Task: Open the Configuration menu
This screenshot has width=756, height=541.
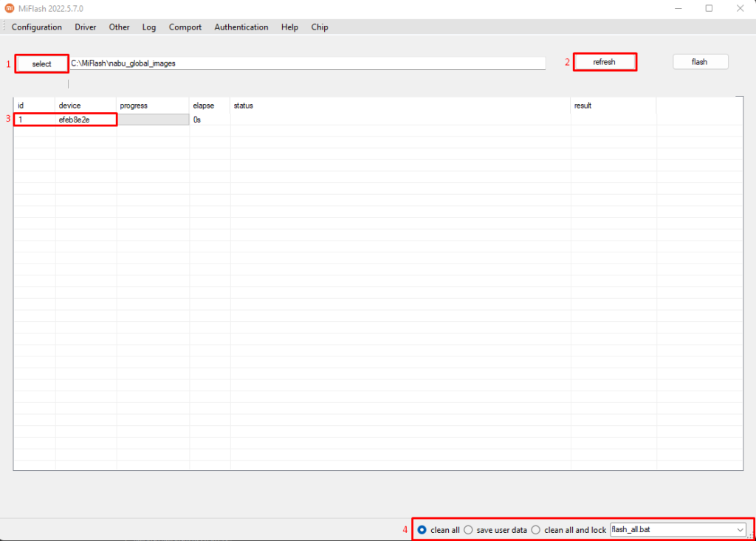Action: point(37,27)
